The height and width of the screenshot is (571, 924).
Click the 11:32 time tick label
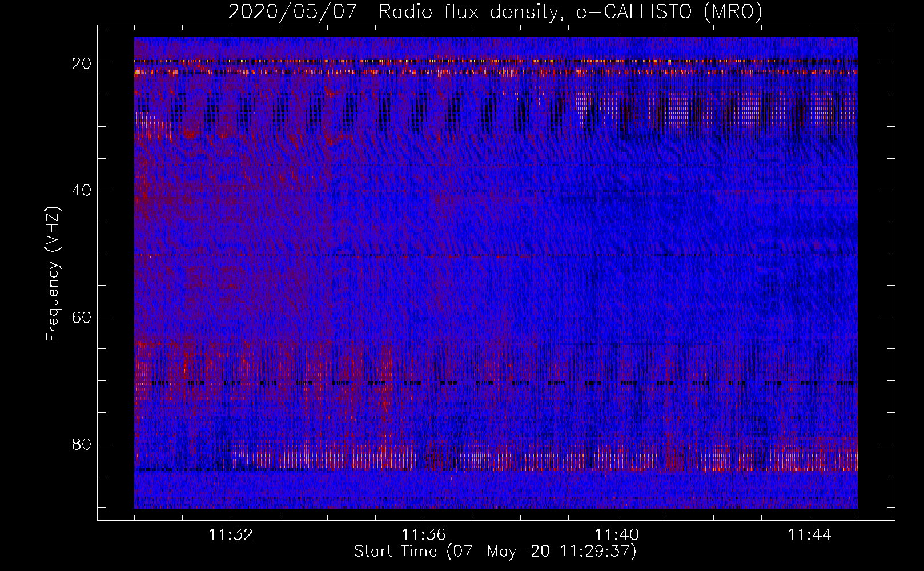231,535
